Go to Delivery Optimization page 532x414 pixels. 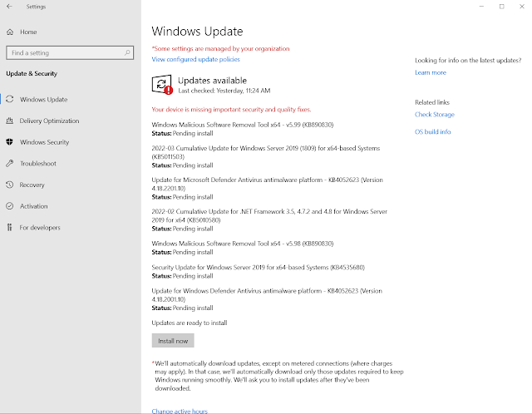pyautogui.click(x=49, y=121)
